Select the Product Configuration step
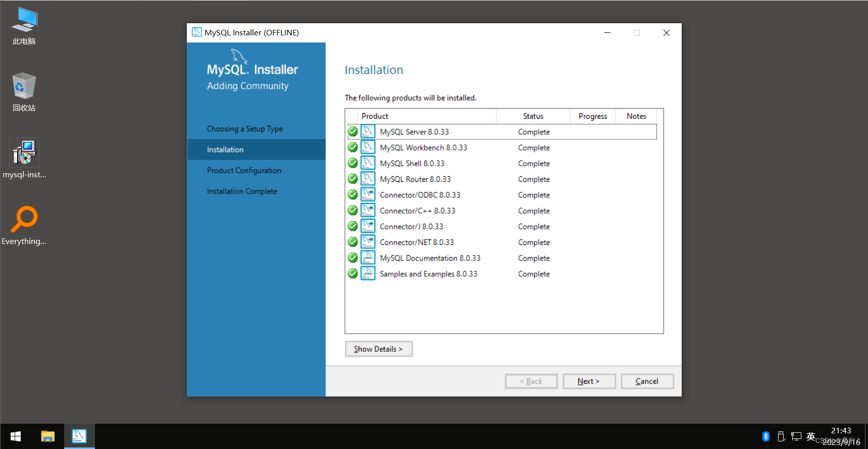 click(244, 170)
